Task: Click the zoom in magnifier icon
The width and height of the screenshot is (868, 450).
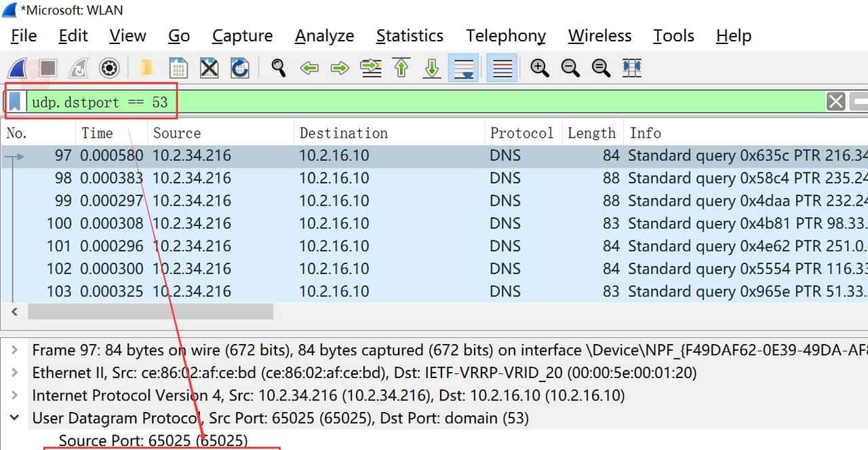Action: (x=540, y=68)
